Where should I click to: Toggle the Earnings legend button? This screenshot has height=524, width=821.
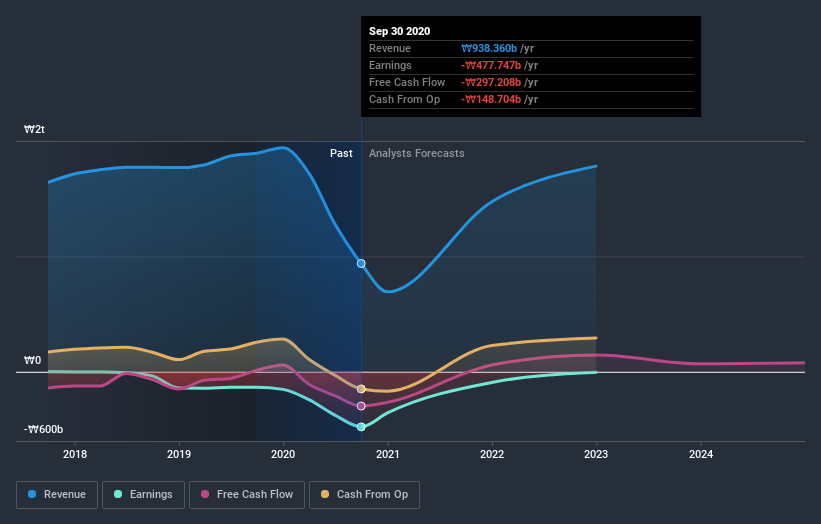[x=143, y=495]
